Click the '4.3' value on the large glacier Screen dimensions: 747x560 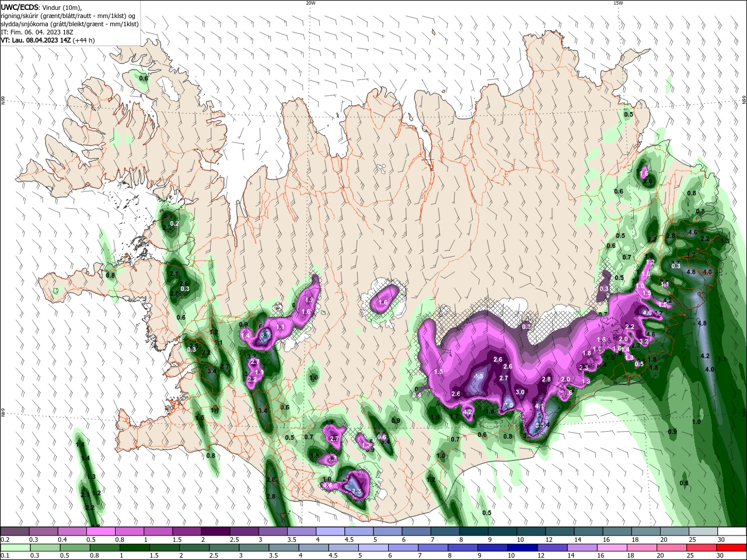tap(479, 376)
